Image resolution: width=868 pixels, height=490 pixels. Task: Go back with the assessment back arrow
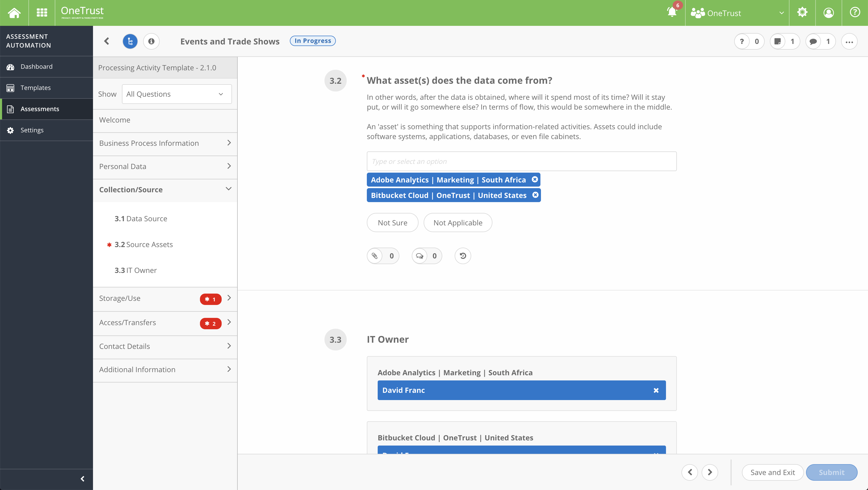point(107,41)
